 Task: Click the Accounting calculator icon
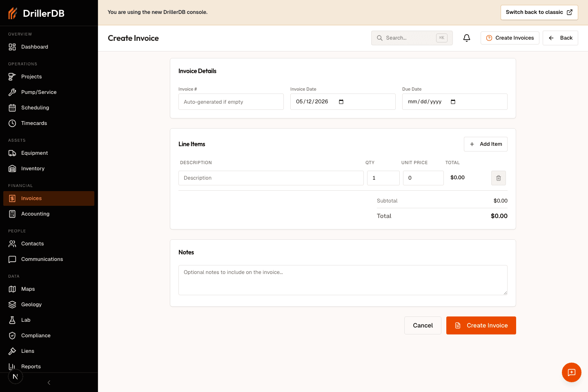click(12, 214)
